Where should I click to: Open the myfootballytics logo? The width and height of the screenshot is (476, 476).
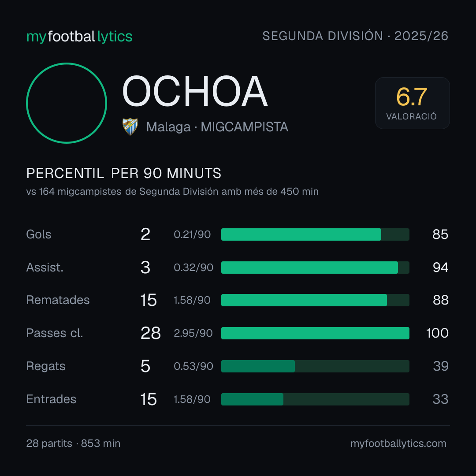[79, 37]
